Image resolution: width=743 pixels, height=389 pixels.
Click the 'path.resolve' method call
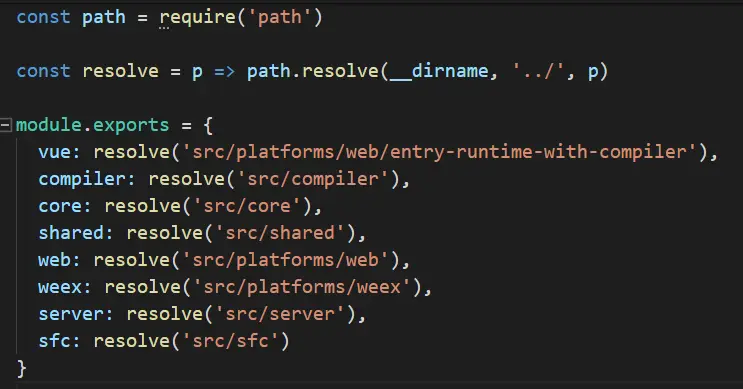[x=312, y=72]
